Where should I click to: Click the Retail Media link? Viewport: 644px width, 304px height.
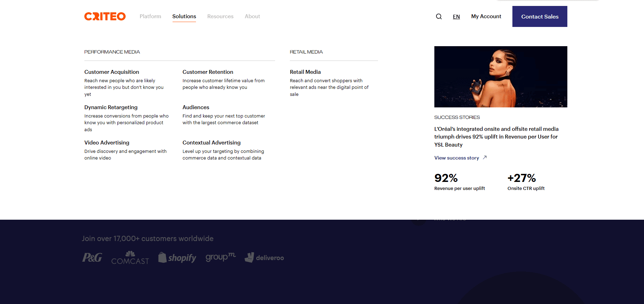point(305,72)
